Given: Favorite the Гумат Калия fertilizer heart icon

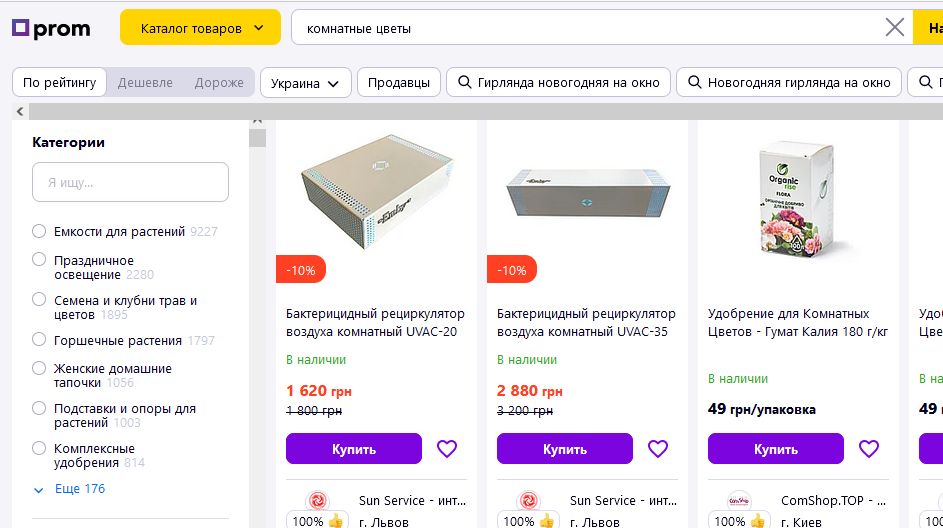Looking at the screenshot, I should click(869, 449).
